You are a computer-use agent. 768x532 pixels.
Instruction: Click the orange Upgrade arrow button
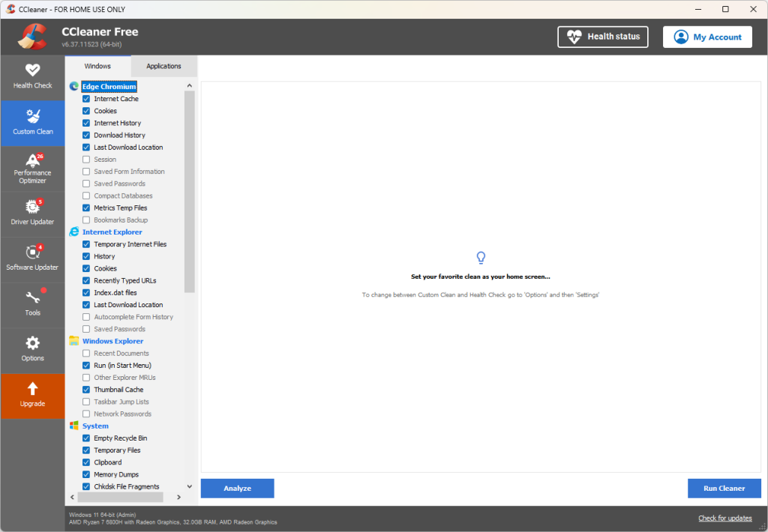(32, 396)
